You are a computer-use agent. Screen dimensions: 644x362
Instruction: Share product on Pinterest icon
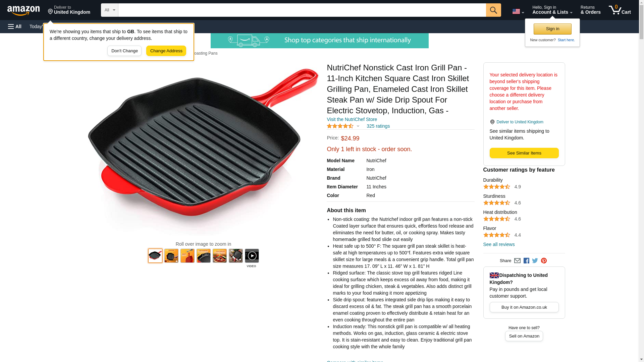pos(544,261)
